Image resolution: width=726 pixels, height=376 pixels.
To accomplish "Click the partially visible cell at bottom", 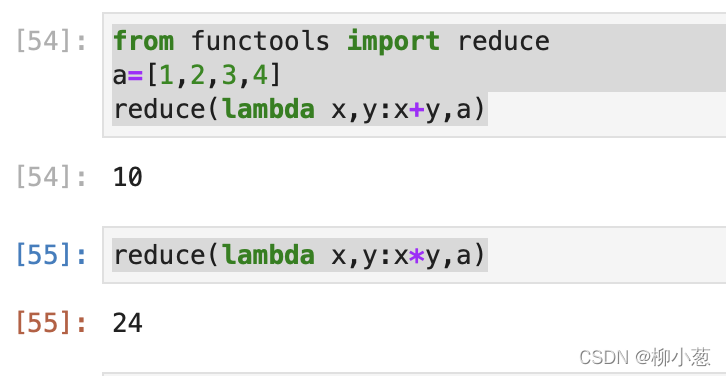I will [414, 374].
